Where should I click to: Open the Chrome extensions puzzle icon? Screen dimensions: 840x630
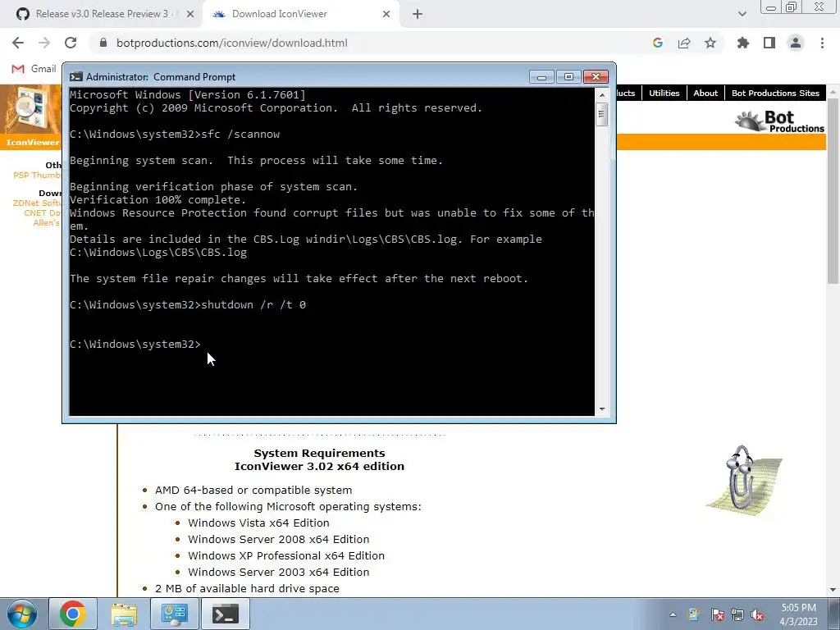tap(743, 43)
